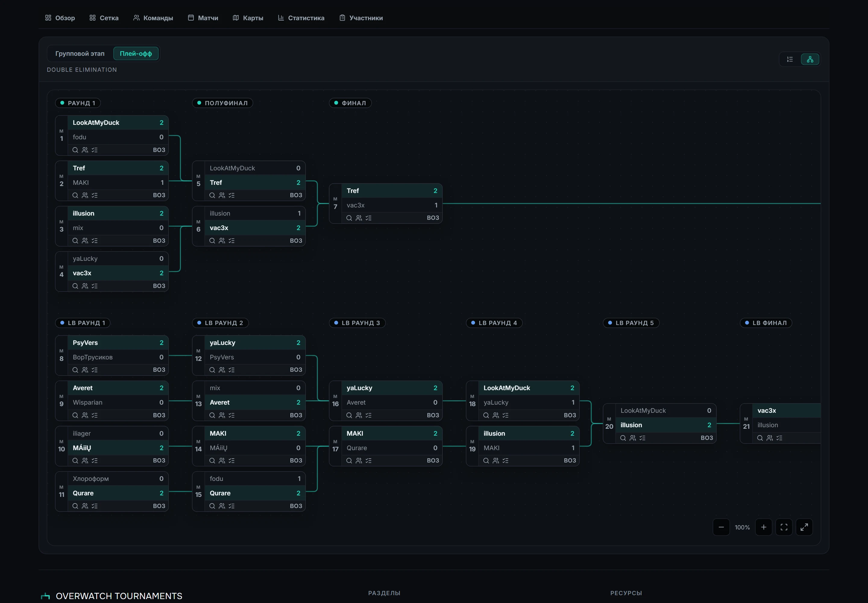This screenshot has width=868, height=603.
Task: Open the Статистика tab
Action: [301, 18]
